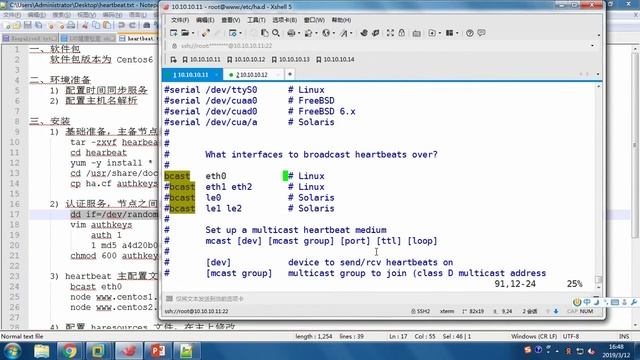Click Open folder icon in Xshell toolbar
The height and width of the screenshot is (360, 640).
[185, 33]
